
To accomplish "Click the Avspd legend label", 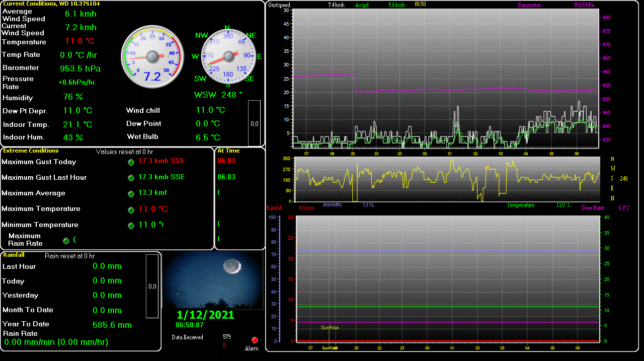I will coord(362,5).
